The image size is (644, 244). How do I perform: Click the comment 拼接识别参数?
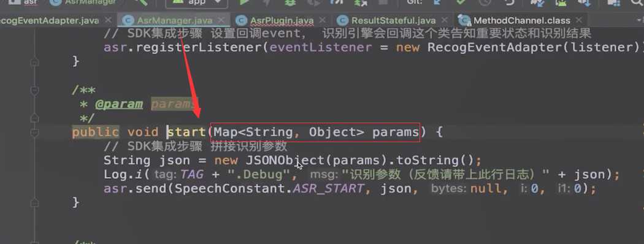click(x=195, y=147)
